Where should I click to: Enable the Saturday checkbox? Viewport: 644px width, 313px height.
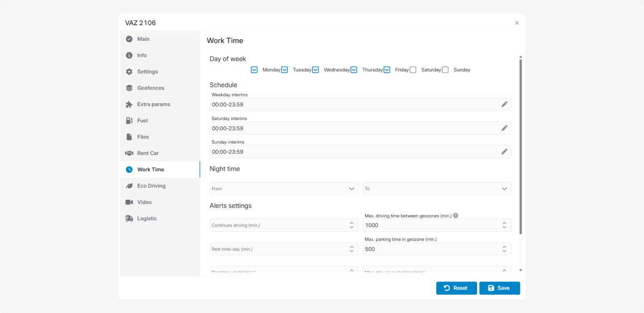[x=413, y=70]
